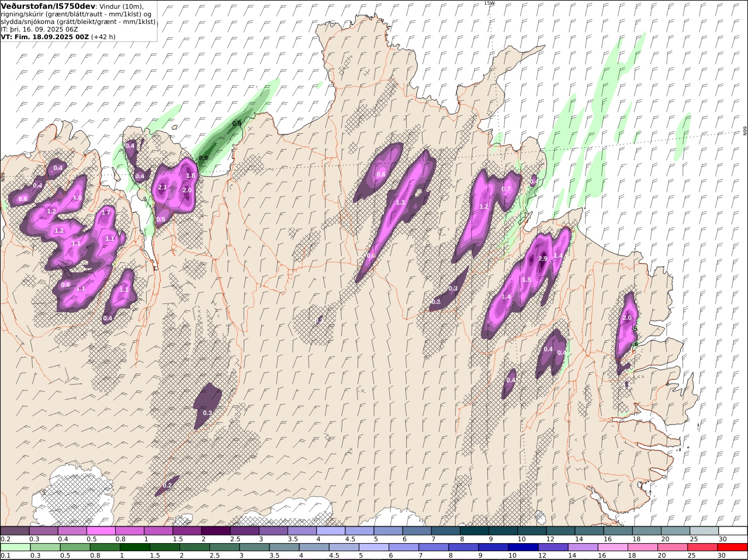Click the 0.5 value below the 2.1 label
The image size is (748, 560).
pyautogui.click(x=161, y=220)
